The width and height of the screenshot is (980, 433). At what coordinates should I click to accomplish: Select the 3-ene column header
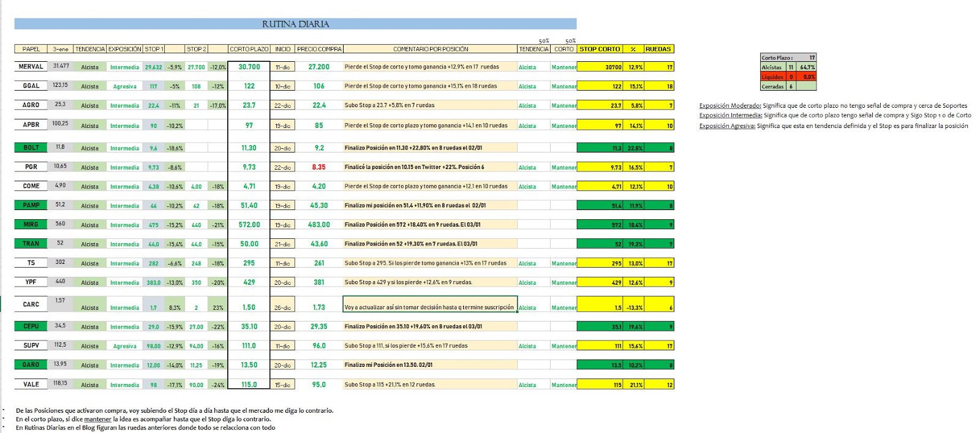[x=61, y=49]
